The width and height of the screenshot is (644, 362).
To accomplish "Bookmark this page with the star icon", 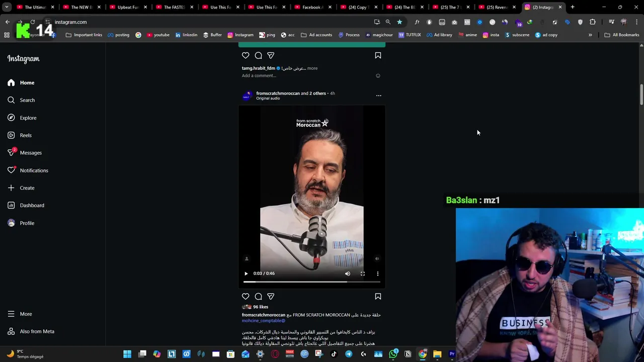I will click(399, 22).
